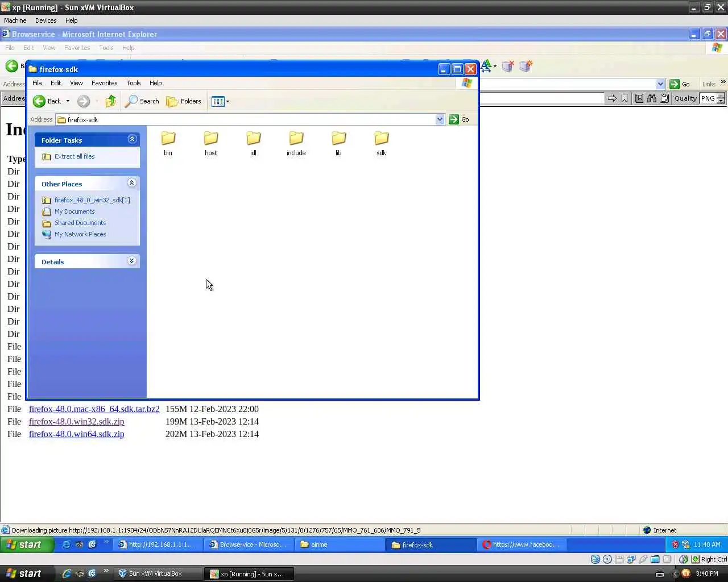
Task: Open VirtualBox Machine menu
Action: click(15, 20)
